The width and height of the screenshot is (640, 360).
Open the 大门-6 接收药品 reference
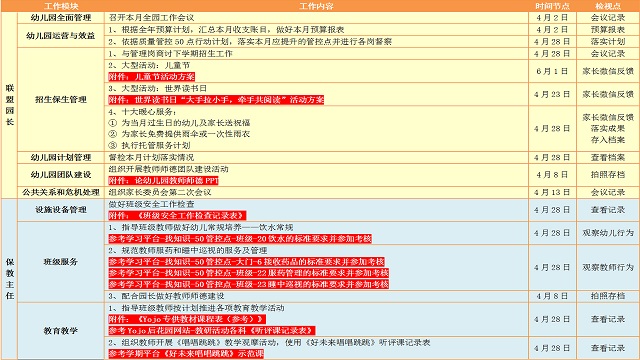[247, 262]
